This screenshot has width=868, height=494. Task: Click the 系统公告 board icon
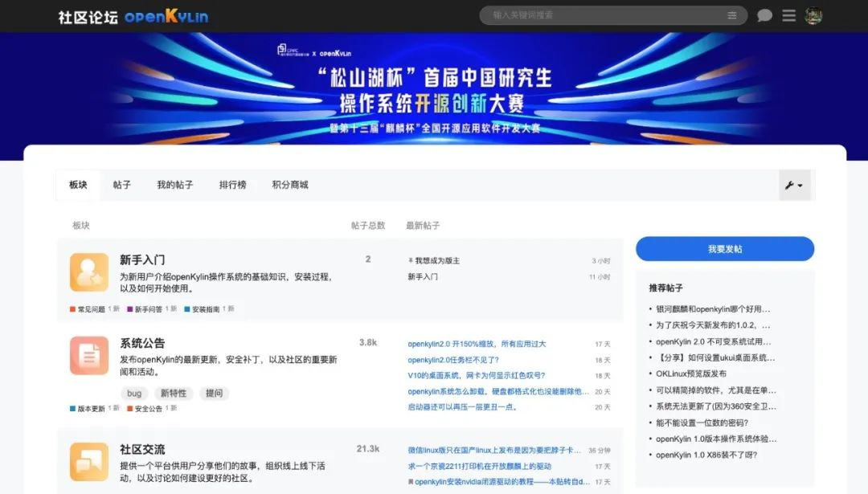[88, 355]
